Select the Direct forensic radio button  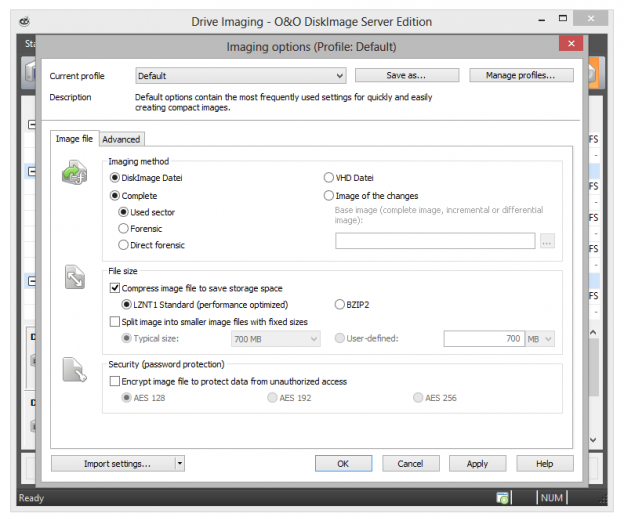123,245
